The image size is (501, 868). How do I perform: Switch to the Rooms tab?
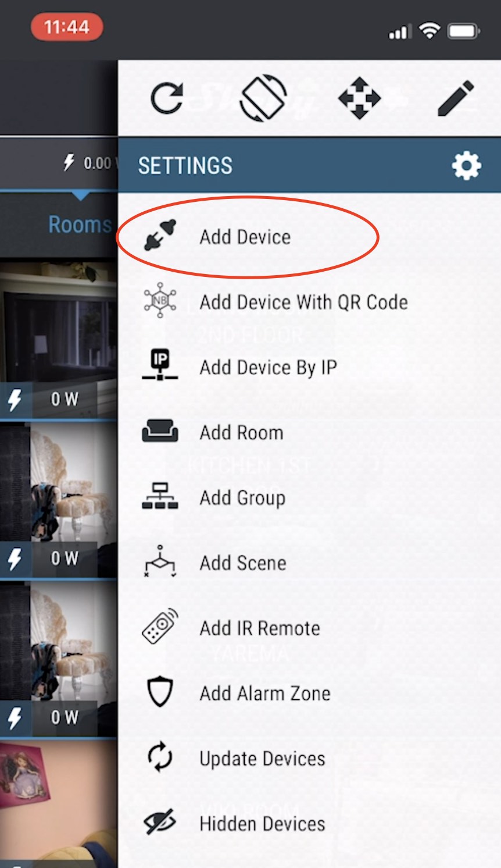coord(79,224)
